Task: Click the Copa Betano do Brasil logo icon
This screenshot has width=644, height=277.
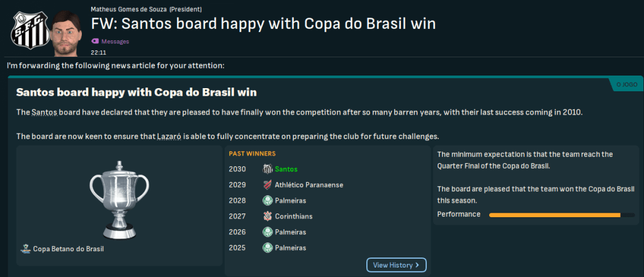Action: (25, 249)
